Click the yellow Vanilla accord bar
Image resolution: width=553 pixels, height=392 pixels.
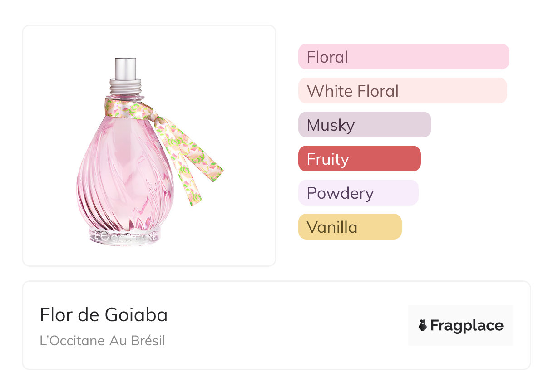[x=350, y=227]
